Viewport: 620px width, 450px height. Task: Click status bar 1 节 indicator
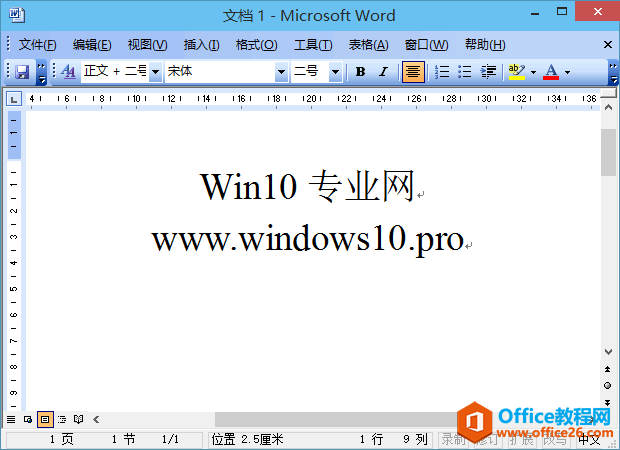(x=123, y=439)
